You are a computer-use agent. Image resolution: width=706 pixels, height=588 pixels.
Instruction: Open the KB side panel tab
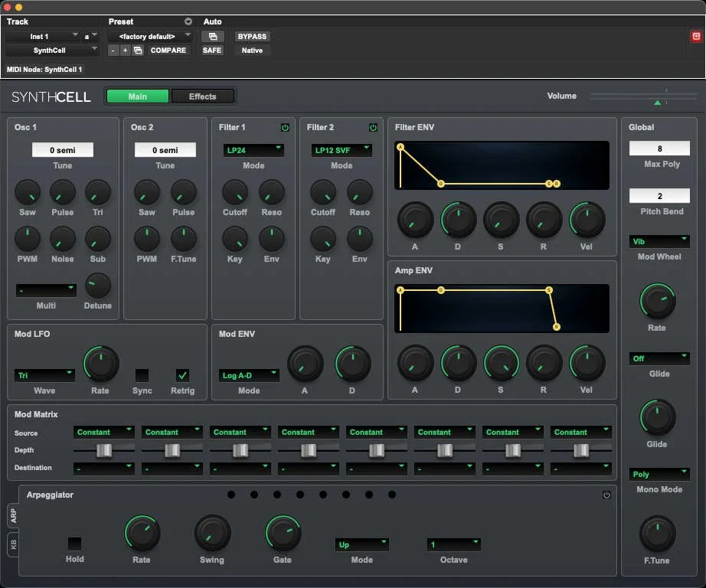13,545
